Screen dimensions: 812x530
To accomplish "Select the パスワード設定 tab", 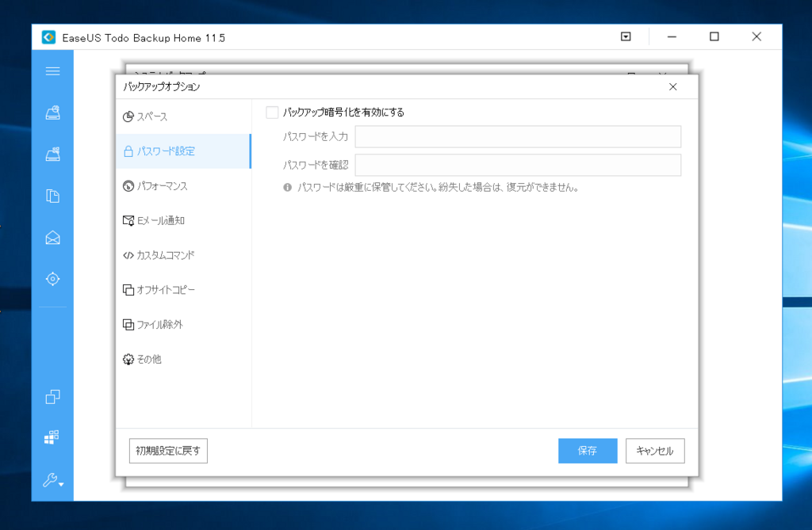I will 183,151.
